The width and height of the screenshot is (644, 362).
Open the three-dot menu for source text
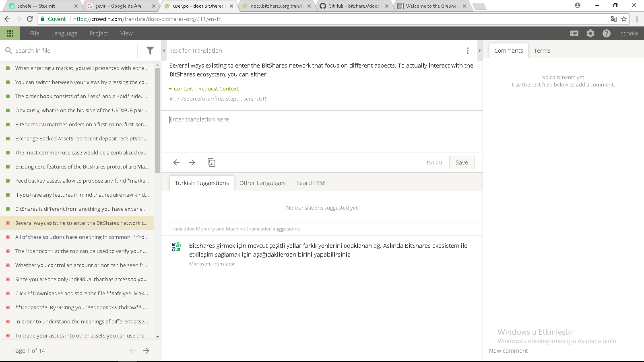(468, 51)
